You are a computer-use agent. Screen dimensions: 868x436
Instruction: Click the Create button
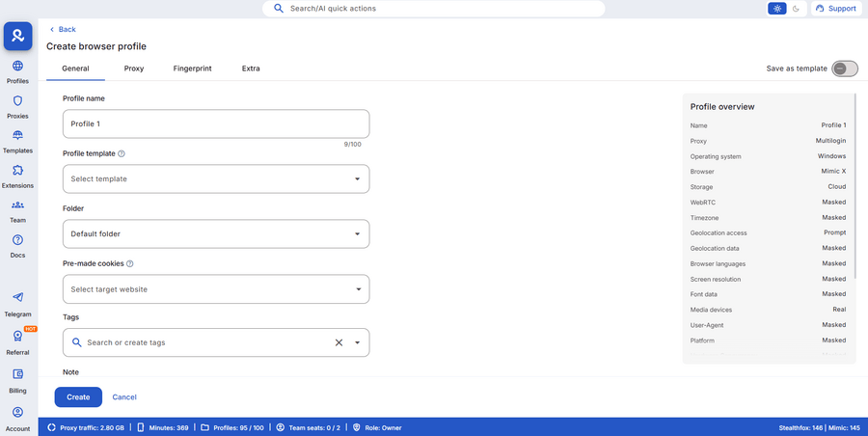tap(78, 396)
